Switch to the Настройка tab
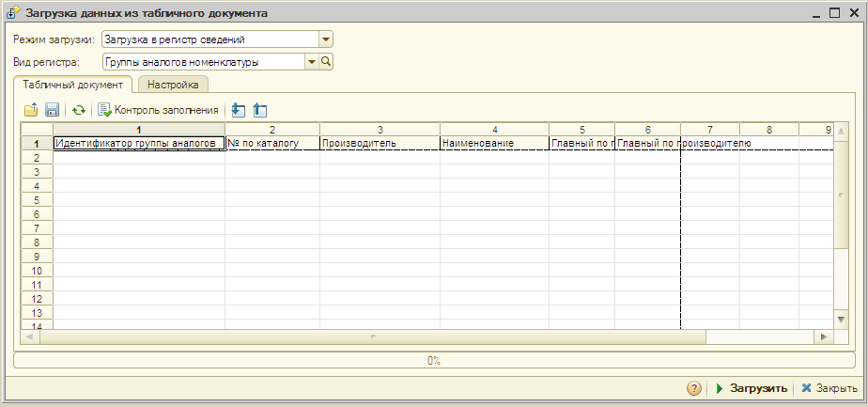Image resolution: width=868 pixels, height=407 pixels. 173,85
